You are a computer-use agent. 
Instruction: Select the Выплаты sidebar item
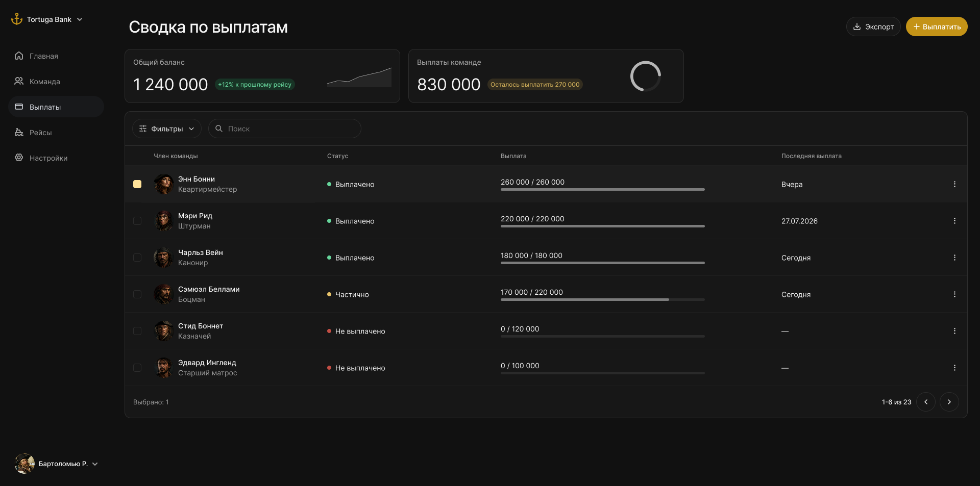[56, 107]
